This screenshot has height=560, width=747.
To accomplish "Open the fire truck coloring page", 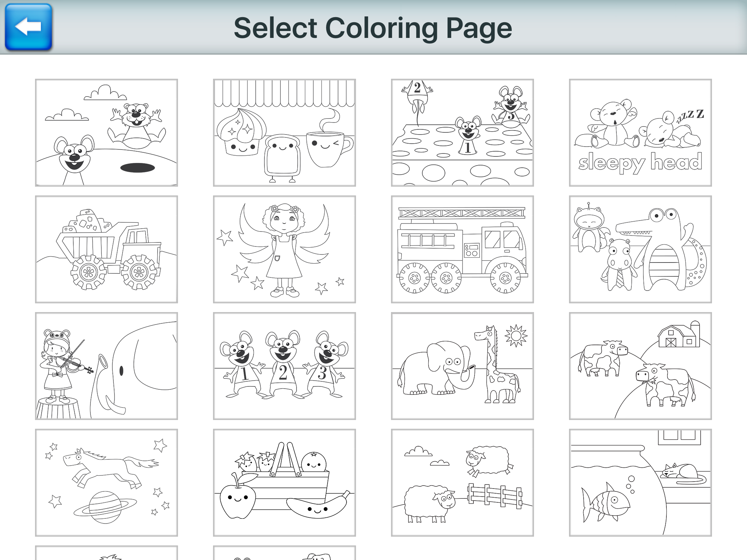I will (x=462, y=249).
